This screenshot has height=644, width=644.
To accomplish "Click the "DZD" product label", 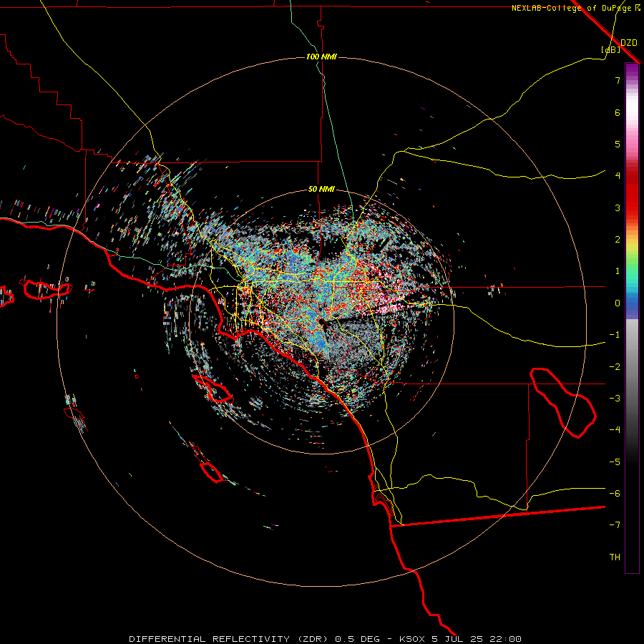I will (x=629, y=43).
